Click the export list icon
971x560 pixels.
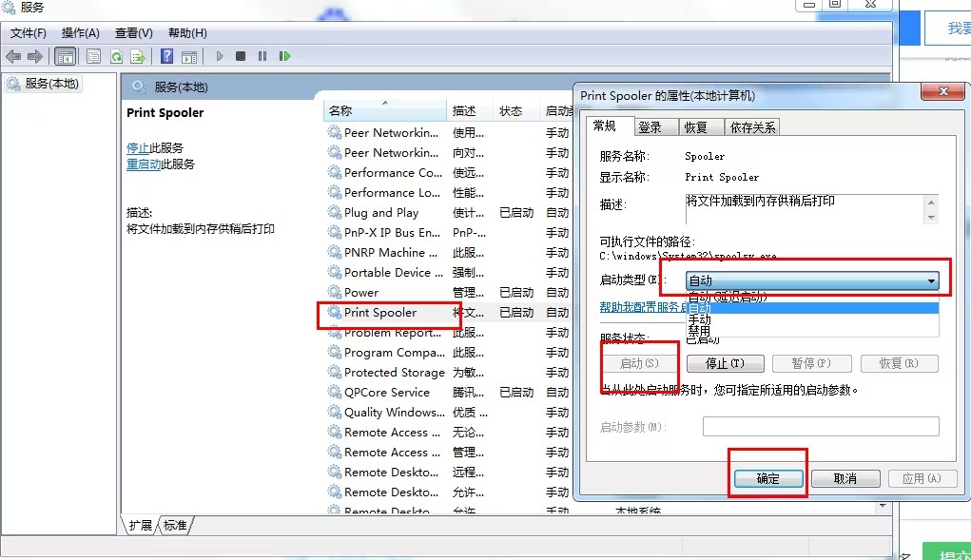click(x=137, y=55)
